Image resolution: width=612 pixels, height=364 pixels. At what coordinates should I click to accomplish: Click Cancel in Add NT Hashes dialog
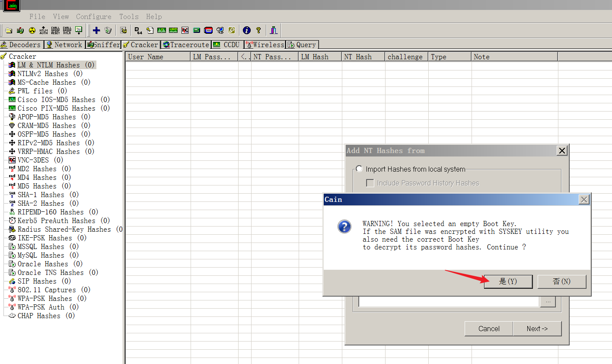click(489, 329)
